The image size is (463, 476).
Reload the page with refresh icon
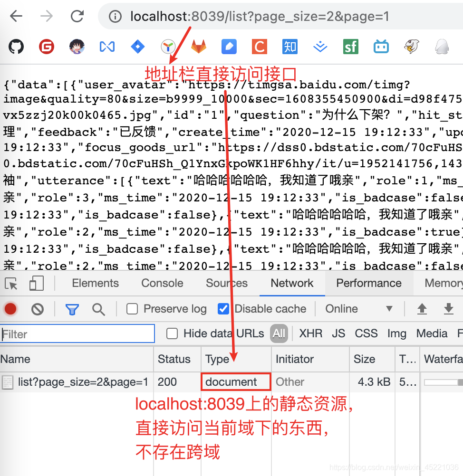[x=77, y=16]
